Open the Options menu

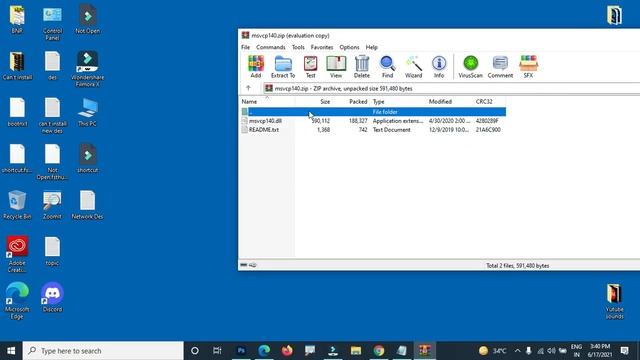coord(349,47)
